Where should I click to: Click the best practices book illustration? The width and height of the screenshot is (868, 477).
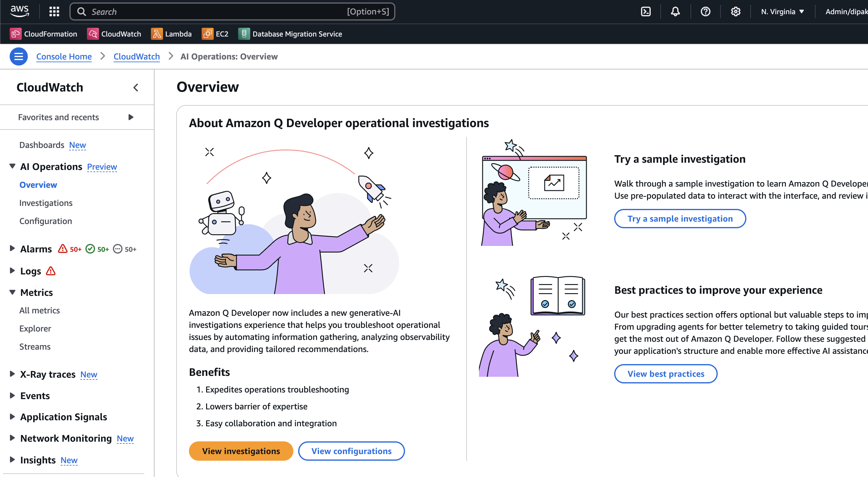pyautogui.click(x=532, y=326)
